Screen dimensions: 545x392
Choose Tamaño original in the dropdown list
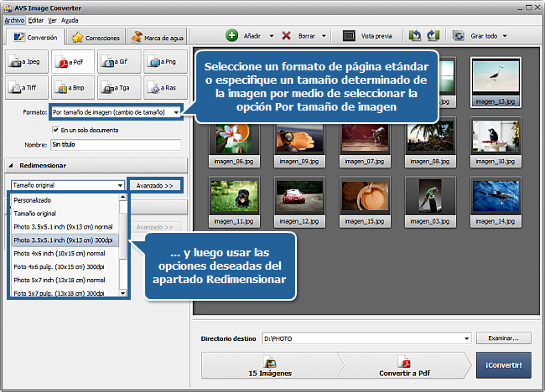click(65, 214)
